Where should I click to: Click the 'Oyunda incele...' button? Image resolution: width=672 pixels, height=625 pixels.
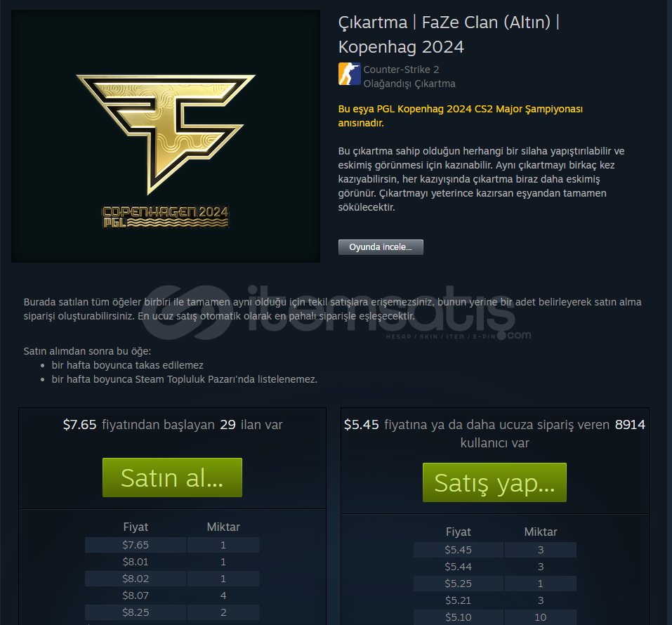point(381,247)
